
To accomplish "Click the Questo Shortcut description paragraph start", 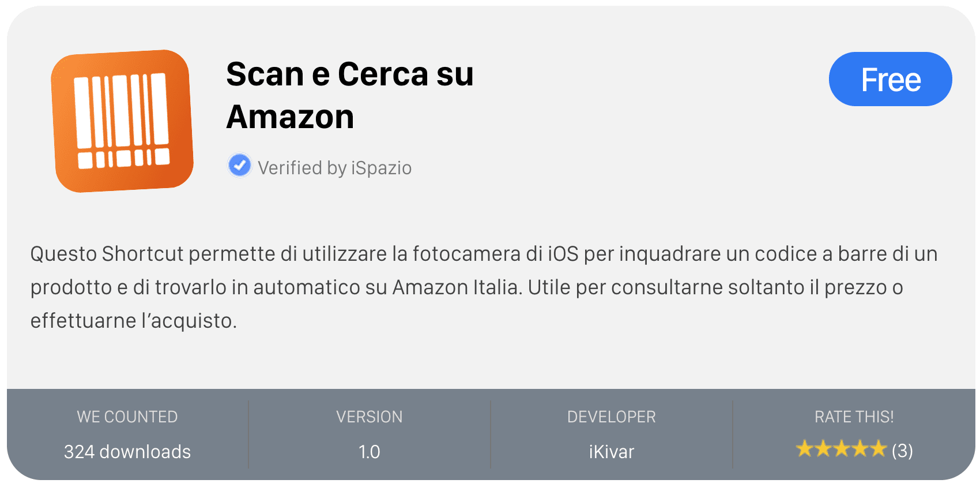I will 107,254.
